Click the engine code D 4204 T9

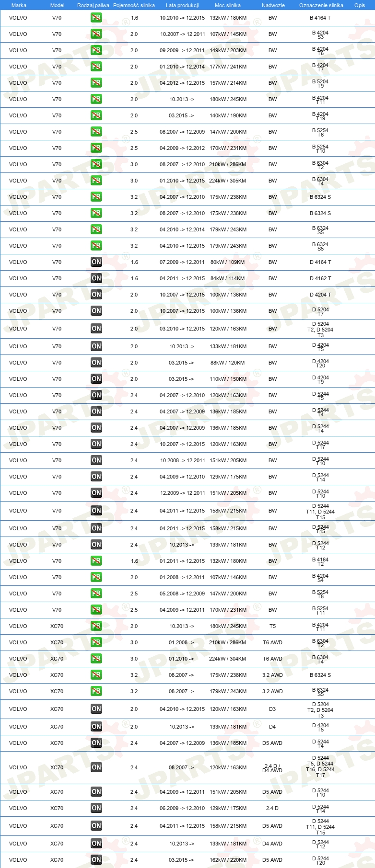(x=320, y=379)
